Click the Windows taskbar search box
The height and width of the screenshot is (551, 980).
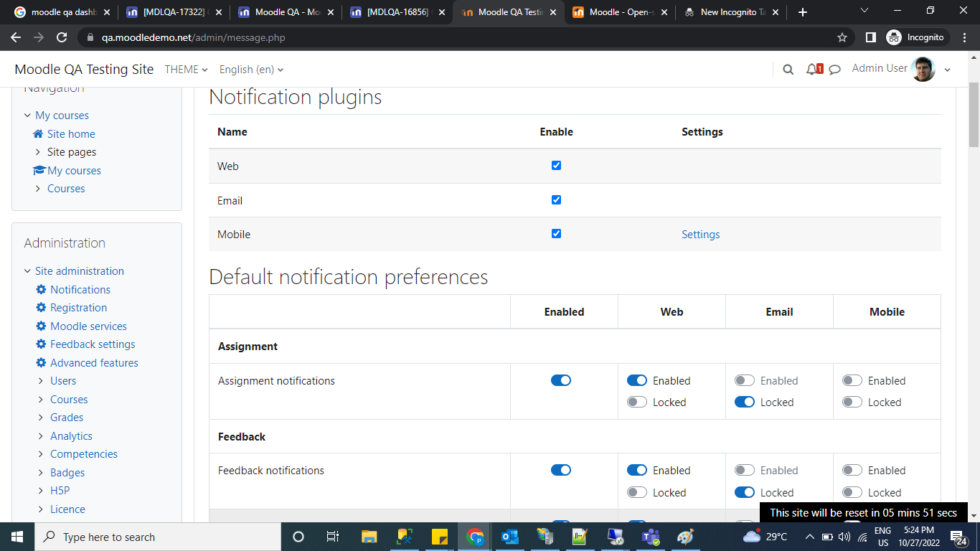[158, 537]
